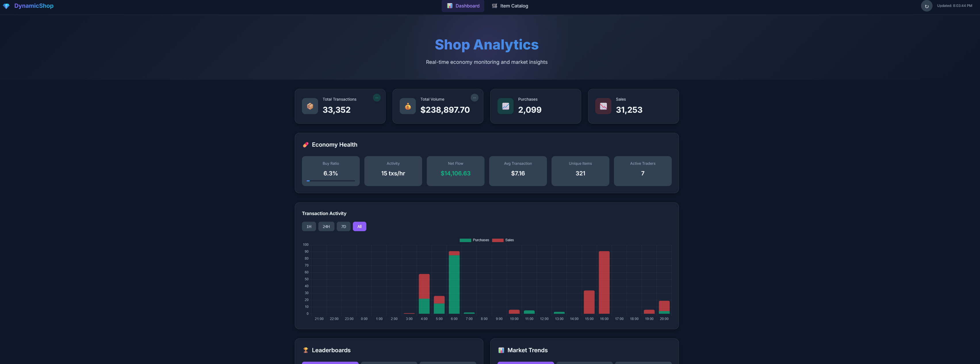
Task: Click the All time range button
Action: click(359, 227)
